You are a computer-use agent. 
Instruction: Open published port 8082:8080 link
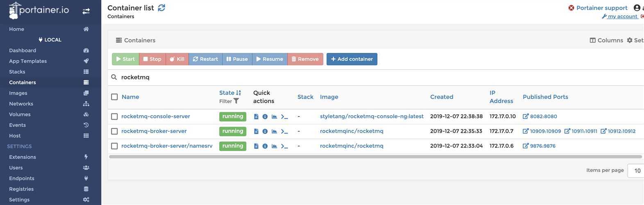540,116
